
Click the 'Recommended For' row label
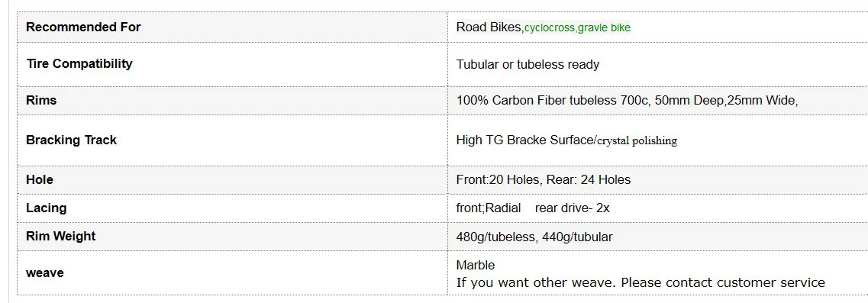point(83,27)
